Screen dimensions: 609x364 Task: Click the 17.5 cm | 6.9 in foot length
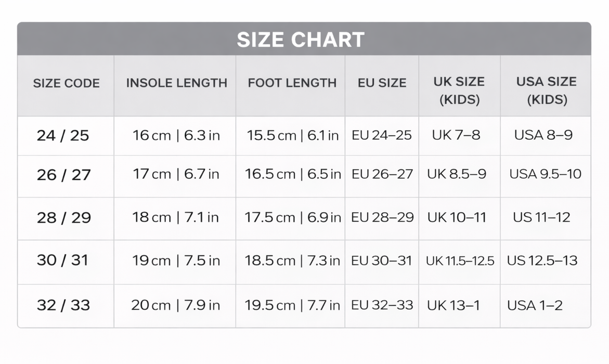pyautogui.click(x=293, y=217)
